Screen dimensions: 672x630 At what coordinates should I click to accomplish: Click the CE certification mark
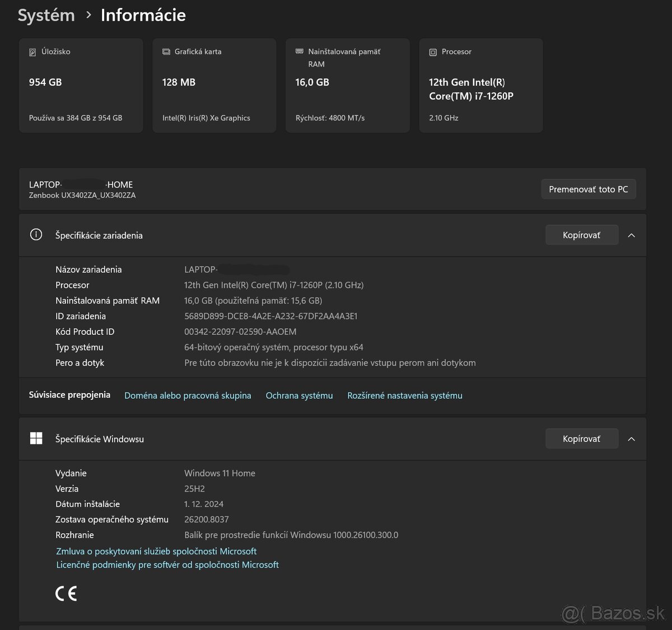(x=66, y=594)
